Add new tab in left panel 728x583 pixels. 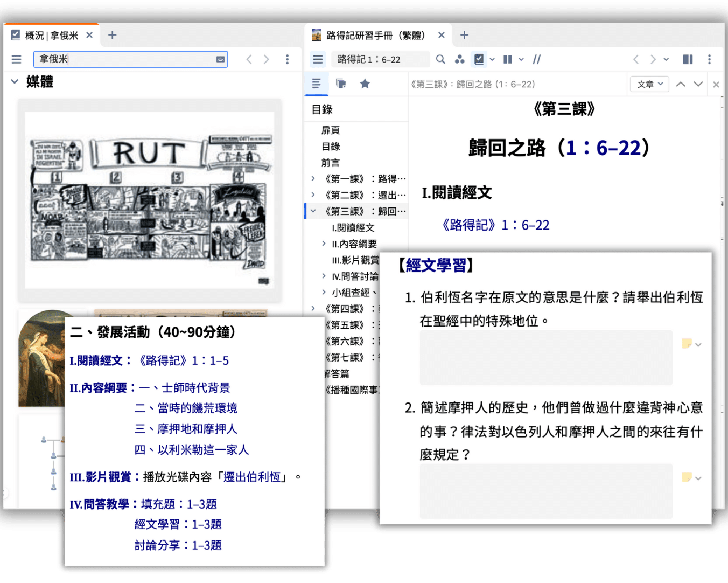pyautogui.click(x=112, y=35)
